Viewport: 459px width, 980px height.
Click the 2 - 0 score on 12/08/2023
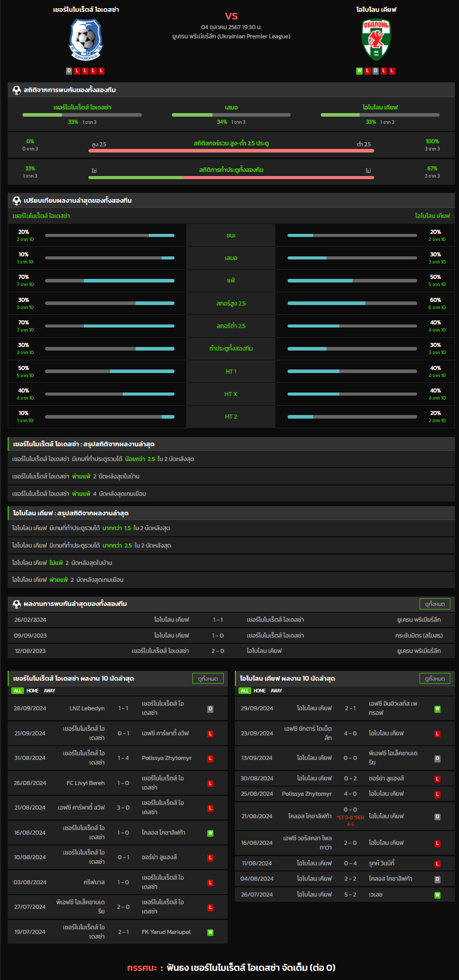point(218,651)
